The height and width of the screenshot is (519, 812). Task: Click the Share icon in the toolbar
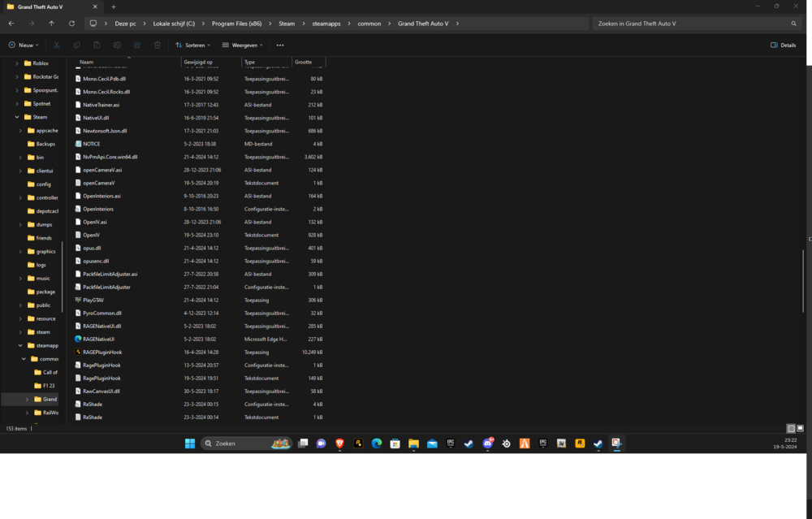click(x=136, y=45)
